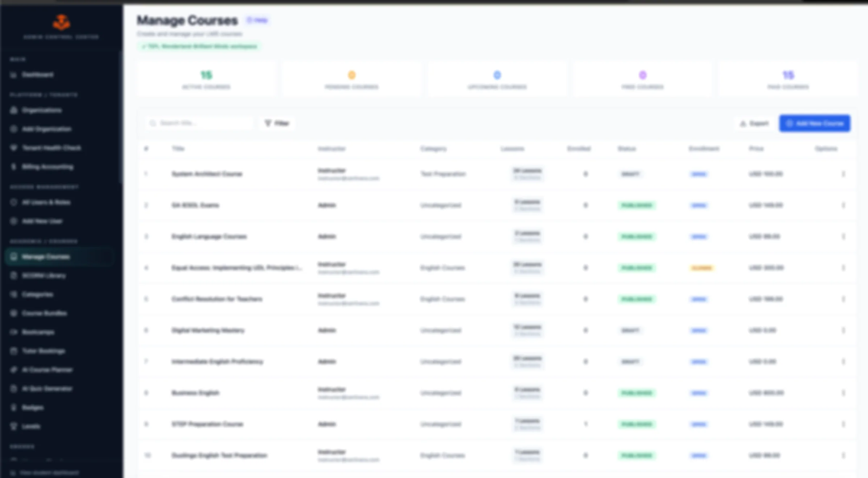Click the Tutor Bookings calendar icon
The height and width of the screenshot is (478, 868).
tap(14, 351)
